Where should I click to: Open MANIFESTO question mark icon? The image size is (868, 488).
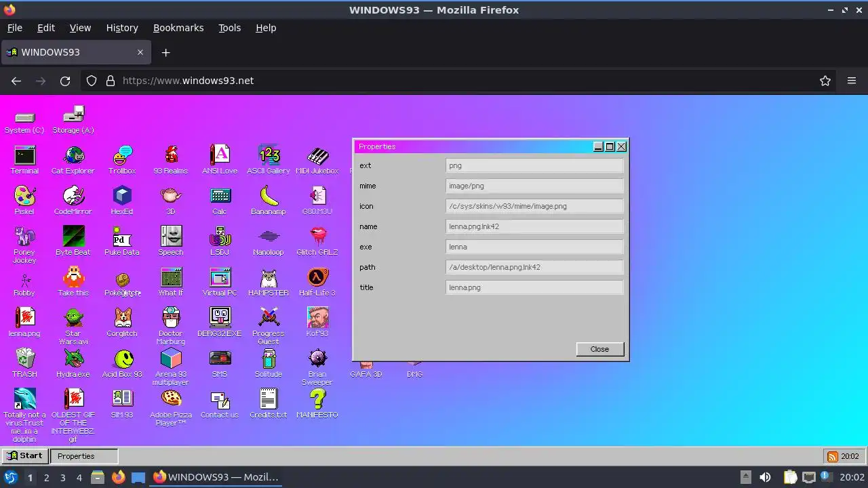point(317,405)
